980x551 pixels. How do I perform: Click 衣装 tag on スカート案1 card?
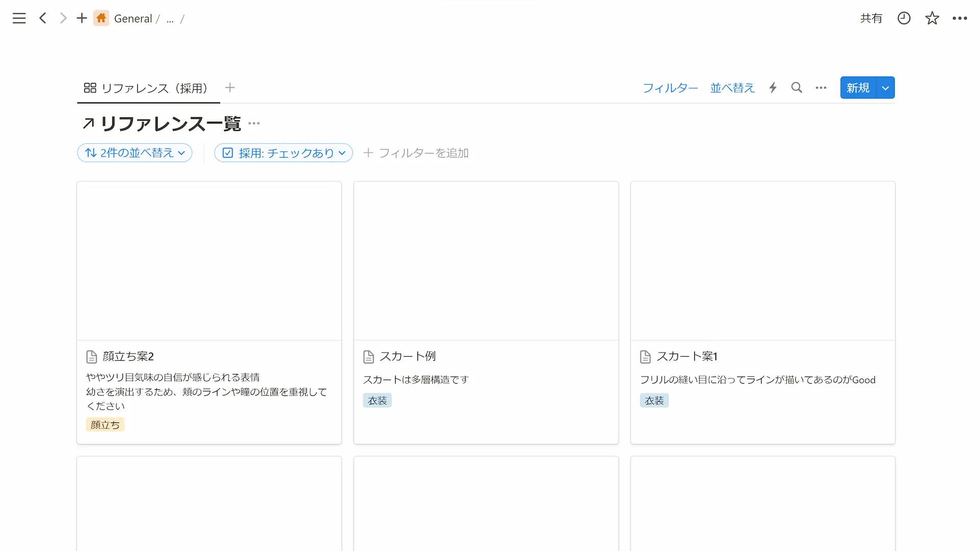[654, 400]
